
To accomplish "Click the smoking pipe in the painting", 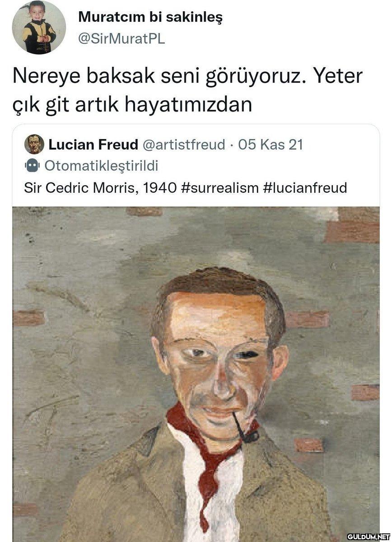I will pyautogui.click(x=245, y=427).
